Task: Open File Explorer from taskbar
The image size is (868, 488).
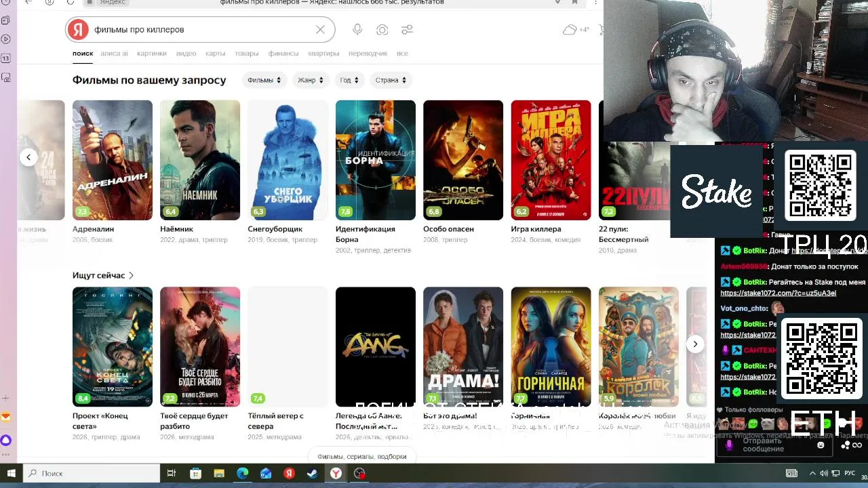Action: (219, 473)
